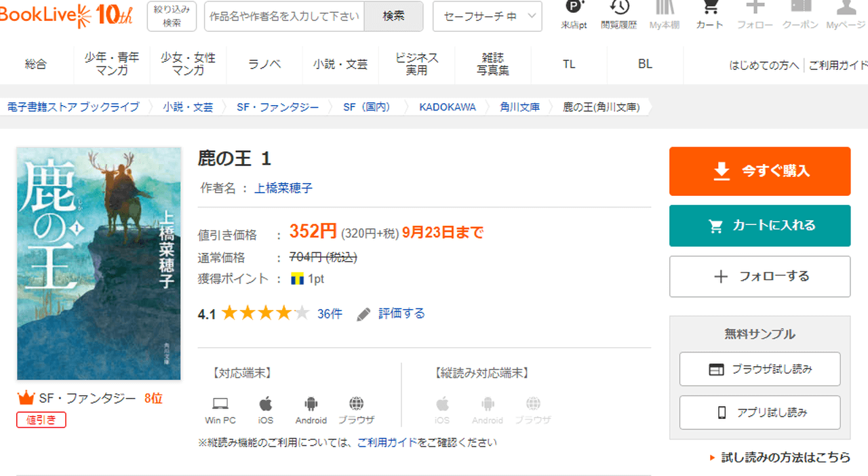Select the ラノベ tab
The height and width of the screenshot is (476, 868).
click(x=264, y=64)
